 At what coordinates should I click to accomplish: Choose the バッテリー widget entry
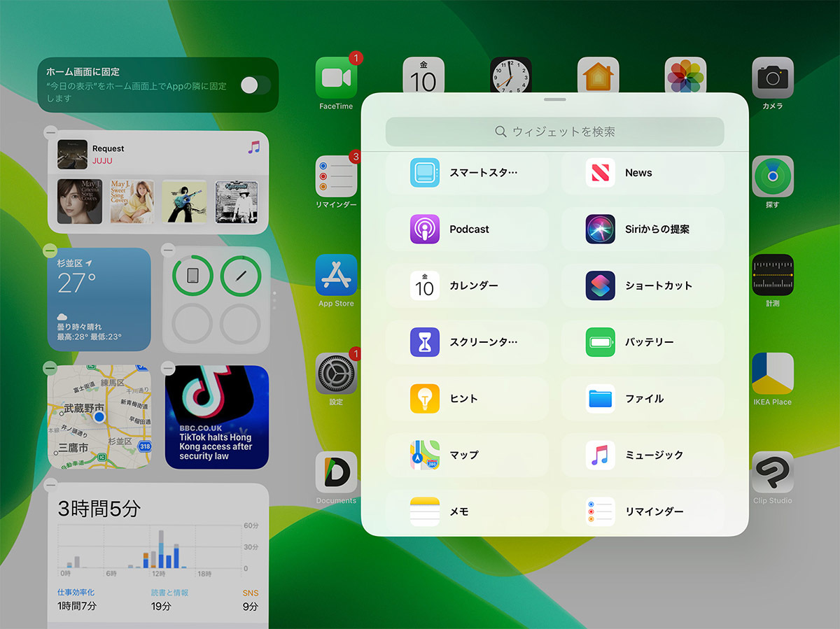point(643,343)
